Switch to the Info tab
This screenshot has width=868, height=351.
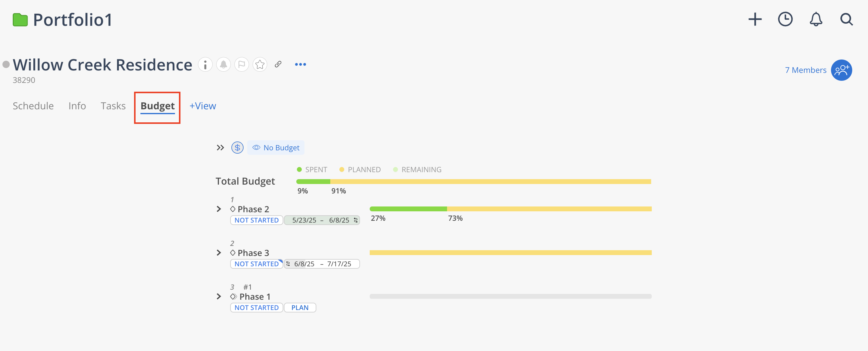(77, 106)
